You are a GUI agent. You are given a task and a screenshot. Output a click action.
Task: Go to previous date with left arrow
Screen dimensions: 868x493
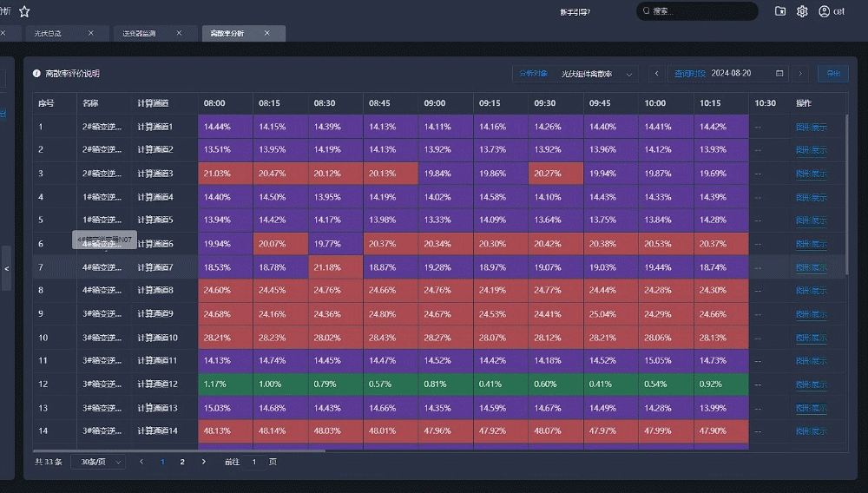point(656,74)
